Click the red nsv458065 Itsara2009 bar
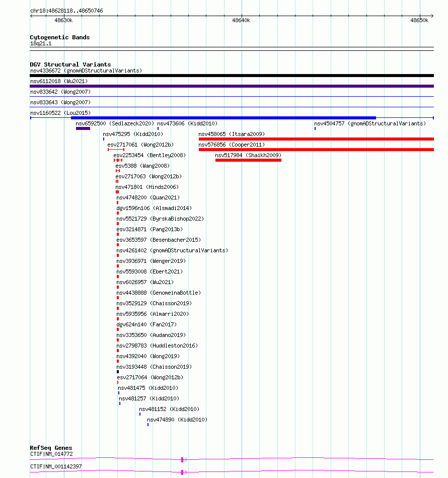The width and height of the screenshot is (448, 478). click(316, 139)
